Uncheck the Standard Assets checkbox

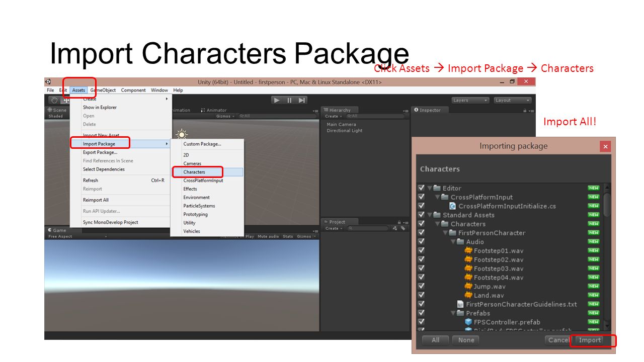click(422, 215)
